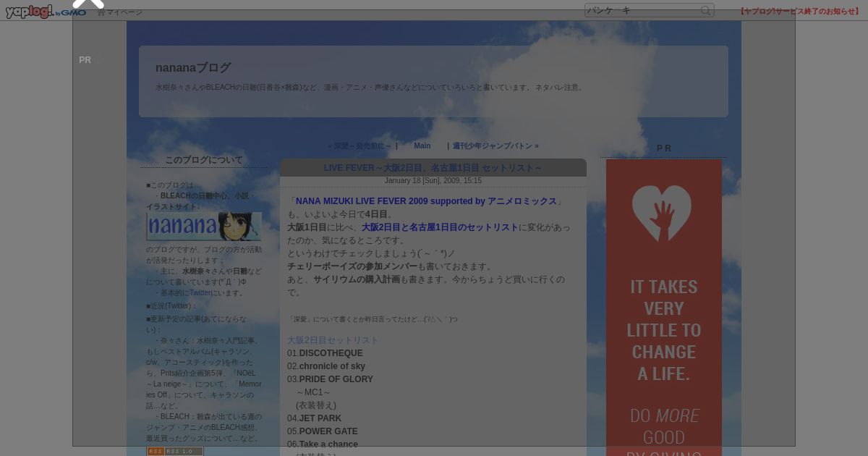
Task: Click the Take a chance song entry
Action: (x=328, y=444)
